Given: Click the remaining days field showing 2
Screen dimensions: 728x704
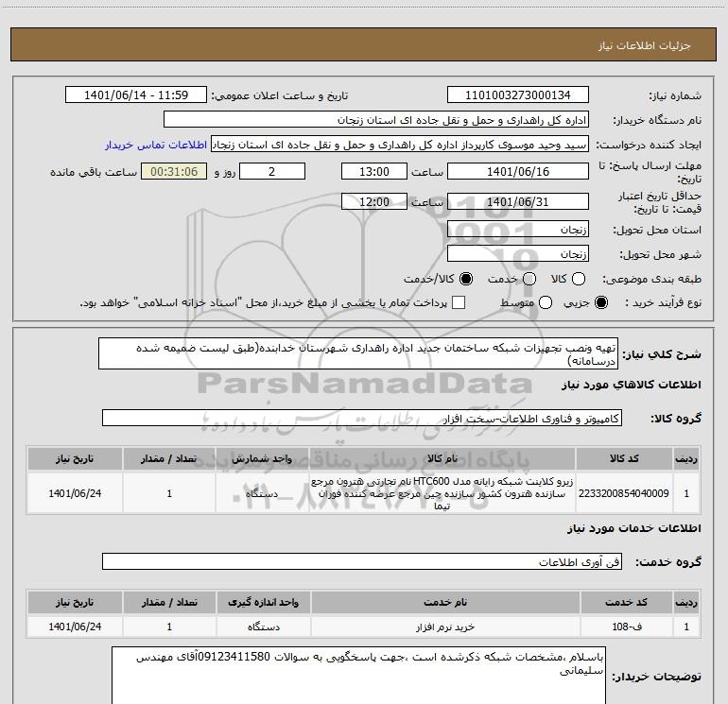Looking at the screenshot, I should tap(272, 171).
